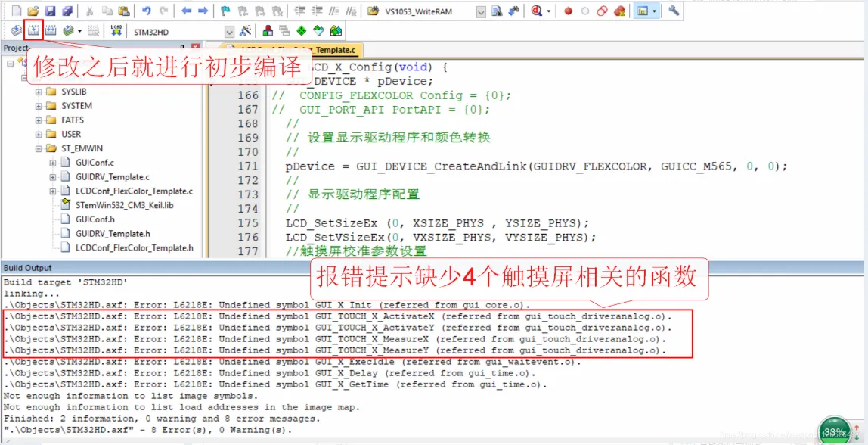Viewport: 868px width, 445px height.
Task: Unindent the selected lines
Action: coord(317,11)
